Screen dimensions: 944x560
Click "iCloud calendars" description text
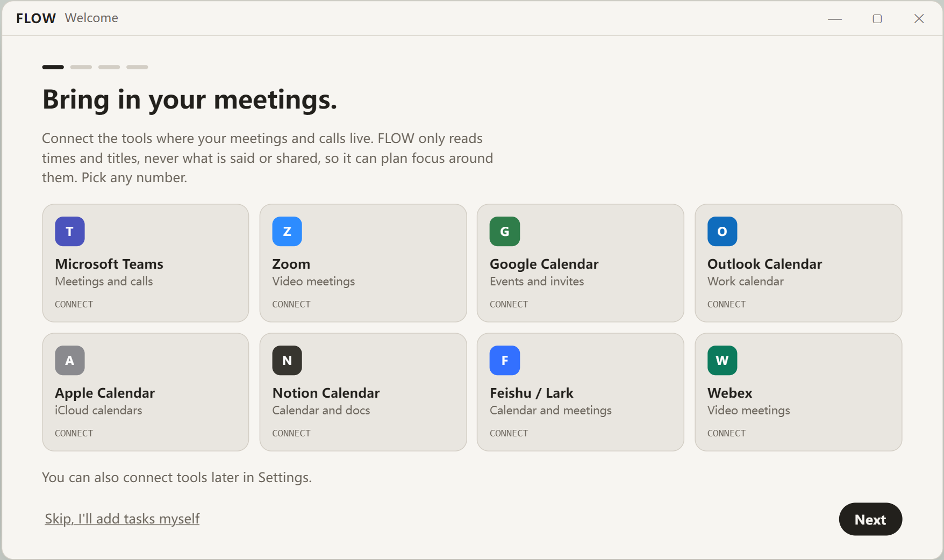[98, 410]
